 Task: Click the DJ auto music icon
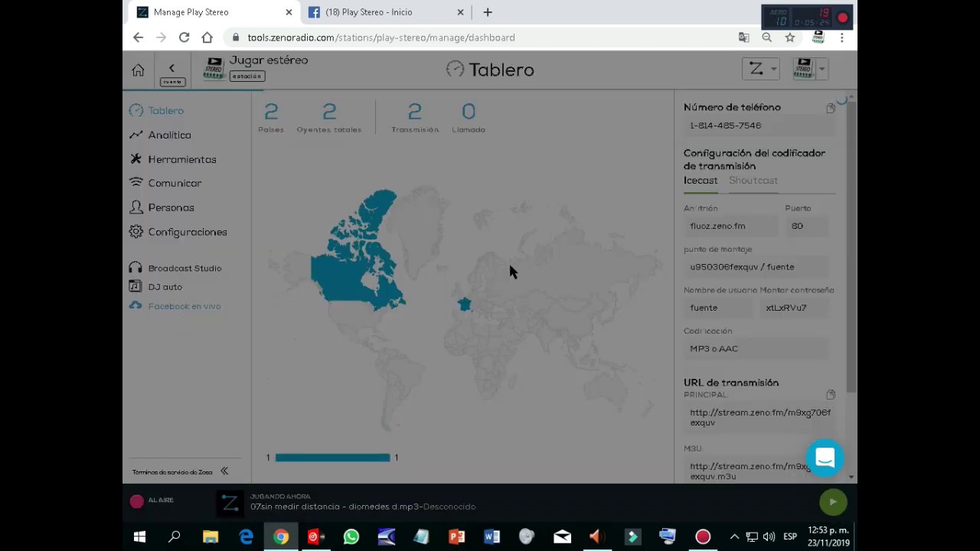[136, 286]
